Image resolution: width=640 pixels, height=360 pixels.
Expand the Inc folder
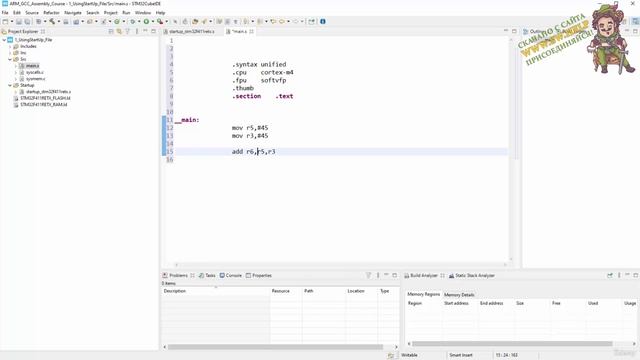click(10, 53)
